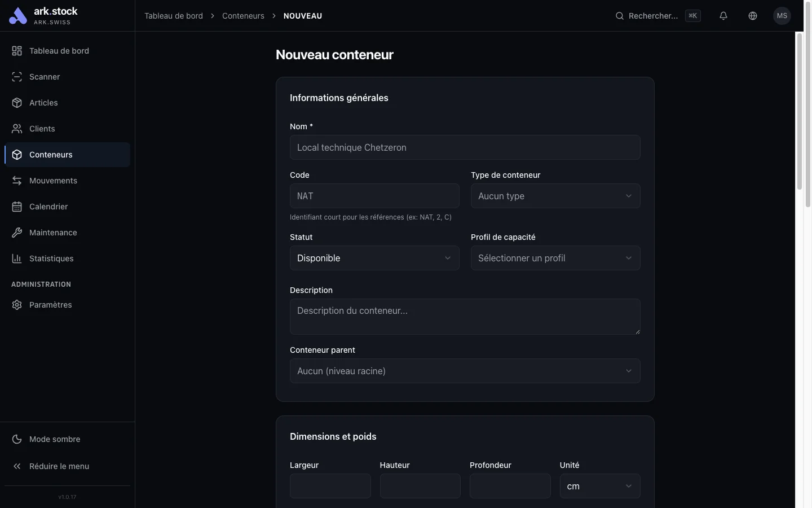
Task: Toggle Mode sombre
Action: [54, 439]
